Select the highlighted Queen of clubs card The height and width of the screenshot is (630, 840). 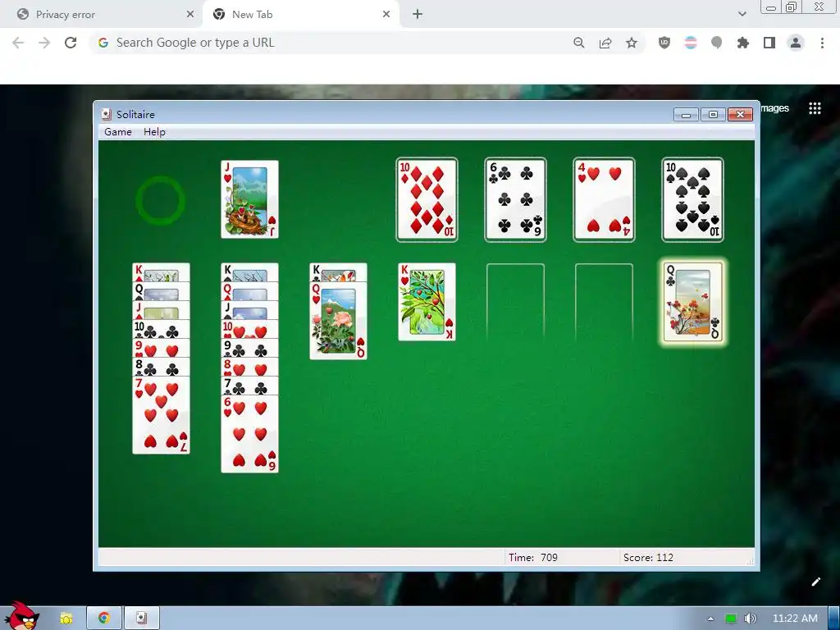(692, 302)
